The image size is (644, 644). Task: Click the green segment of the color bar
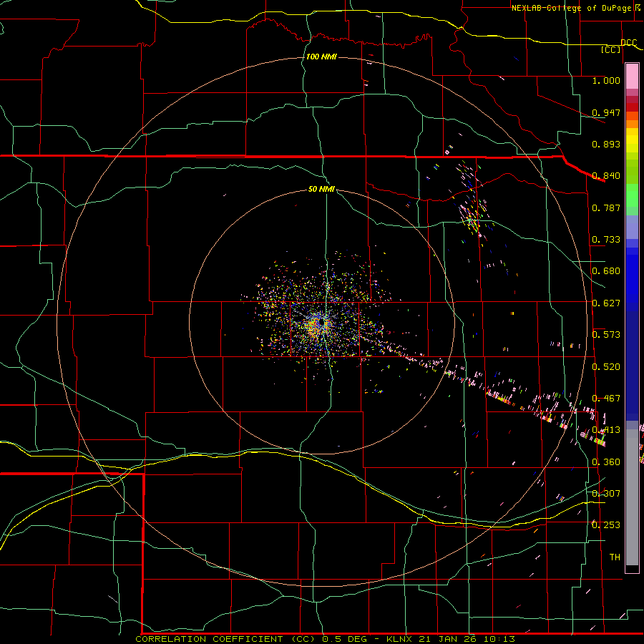[x=632, y=195]
